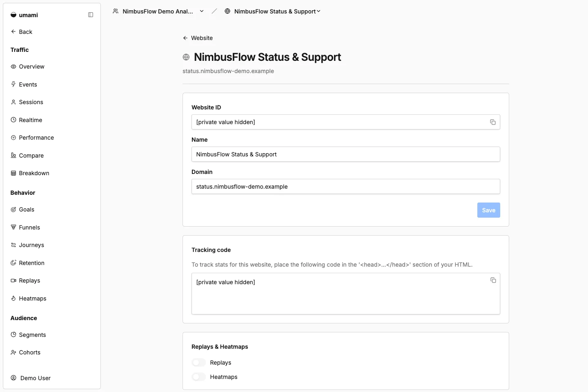This screenshot has width=588, height=392.
Task: Click the Breakdown table icon
Action: tap(13, 173)
